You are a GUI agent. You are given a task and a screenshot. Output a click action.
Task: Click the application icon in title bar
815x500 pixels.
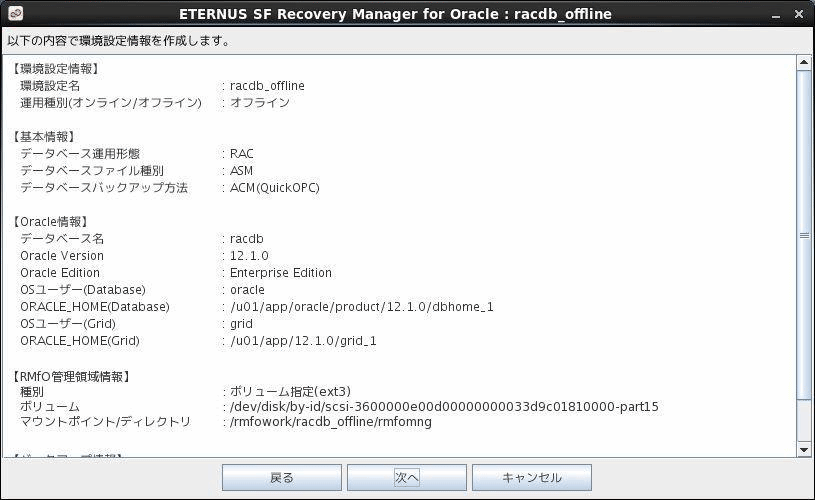16,14
